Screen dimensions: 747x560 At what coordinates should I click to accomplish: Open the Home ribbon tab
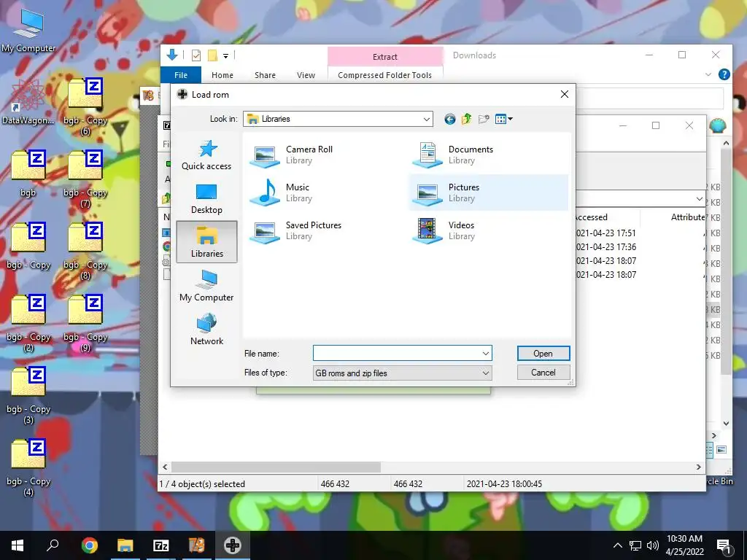click(x=222, y=75)
